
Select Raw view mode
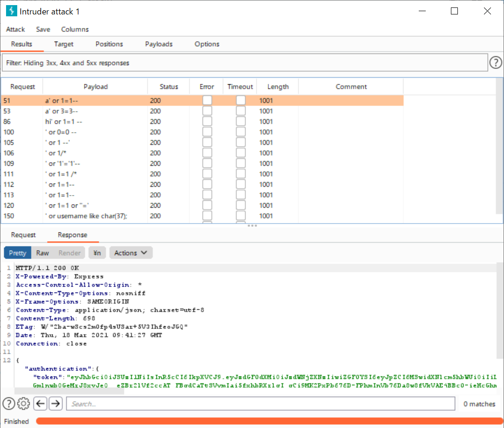(x=42, y=253)
